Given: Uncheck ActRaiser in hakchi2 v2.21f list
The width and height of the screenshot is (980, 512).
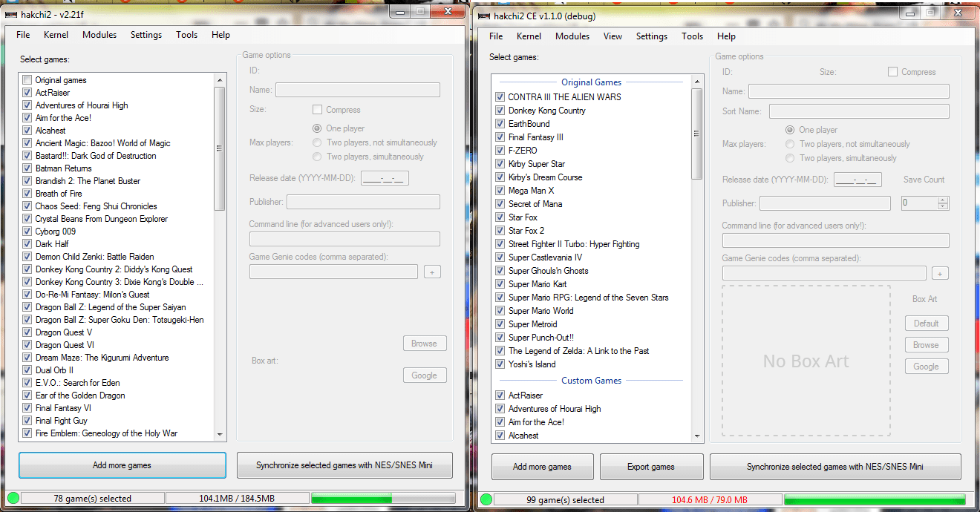Looking at the screenshot, I should pyautogui.click(x=27, y=93).
